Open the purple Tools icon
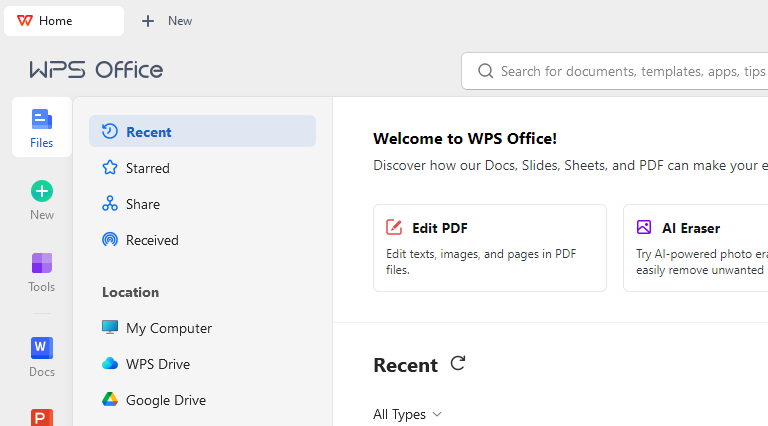This screenshot has width=768, height=426. click(x=42, y=263)
